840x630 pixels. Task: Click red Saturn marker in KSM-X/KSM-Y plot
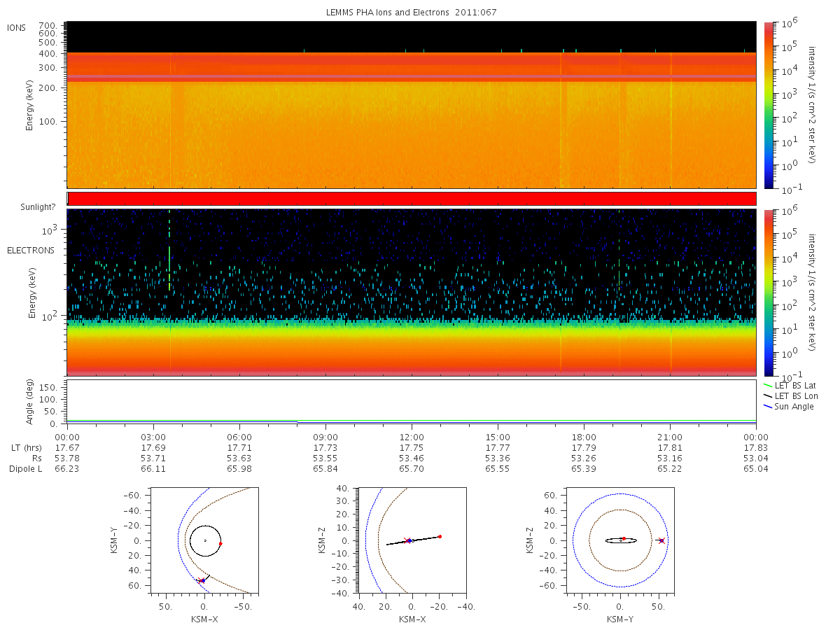(220, 543)
